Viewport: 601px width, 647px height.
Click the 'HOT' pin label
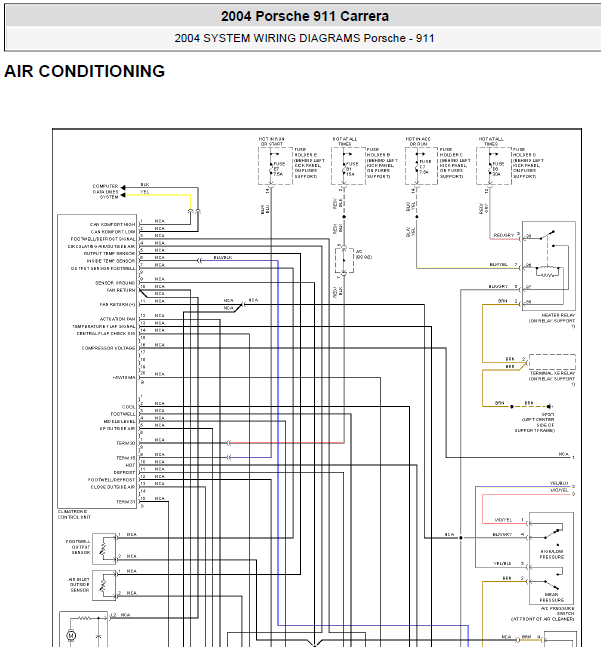[130, 465]
